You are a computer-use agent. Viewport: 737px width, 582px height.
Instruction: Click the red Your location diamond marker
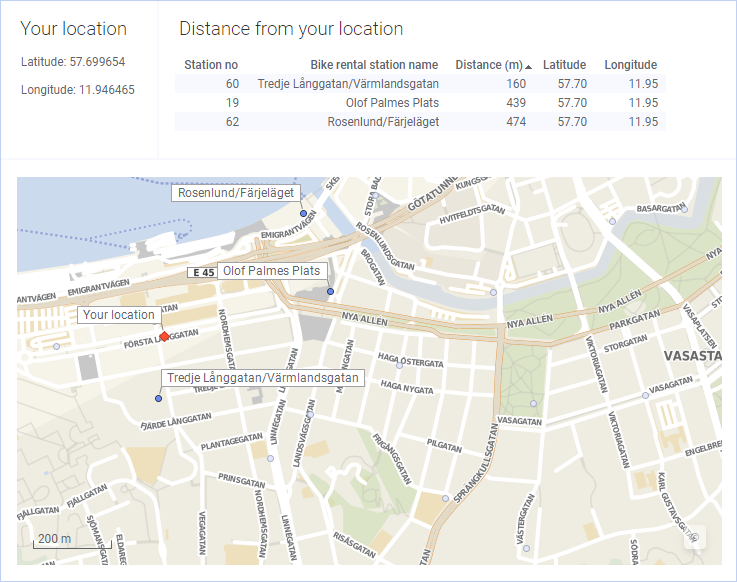click(x=164, y=336)
